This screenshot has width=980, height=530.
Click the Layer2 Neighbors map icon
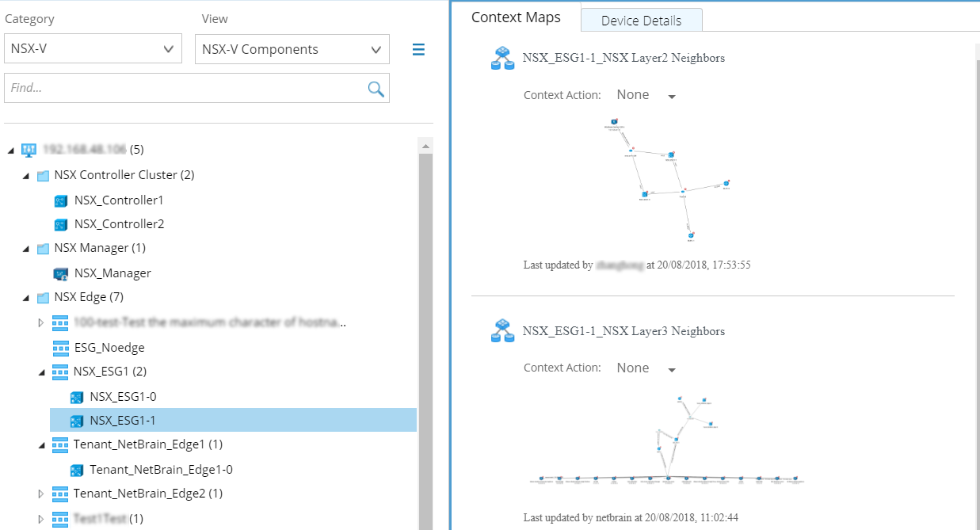point(502,58)
